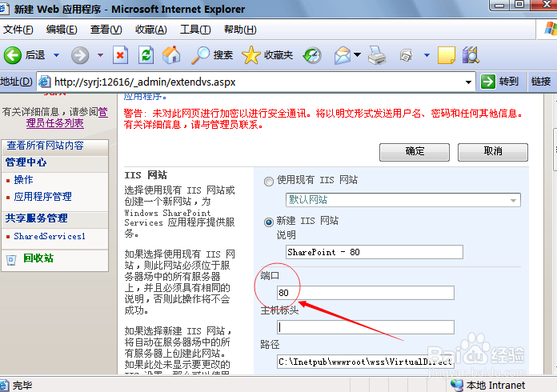Click the 共享服务管理 heading link
The image size is (557, 392).
(x=36, y=218)
